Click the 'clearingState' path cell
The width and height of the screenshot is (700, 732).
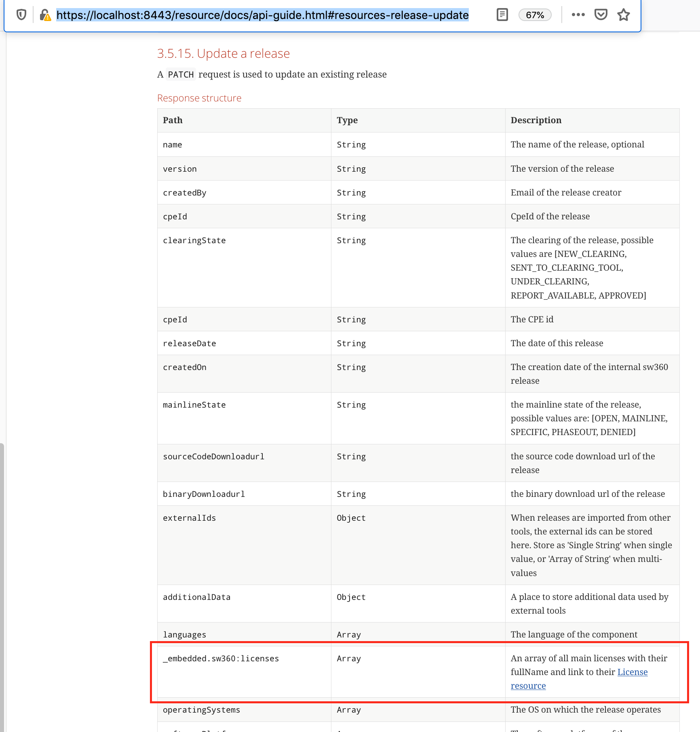pyautogui.click(x=244, y=268)
